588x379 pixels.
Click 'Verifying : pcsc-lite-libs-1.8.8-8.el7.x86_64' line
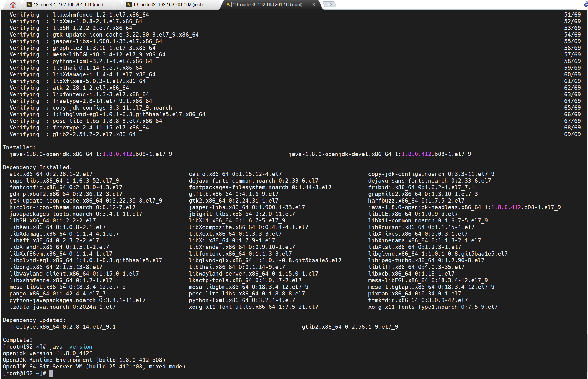click(86, 121)
